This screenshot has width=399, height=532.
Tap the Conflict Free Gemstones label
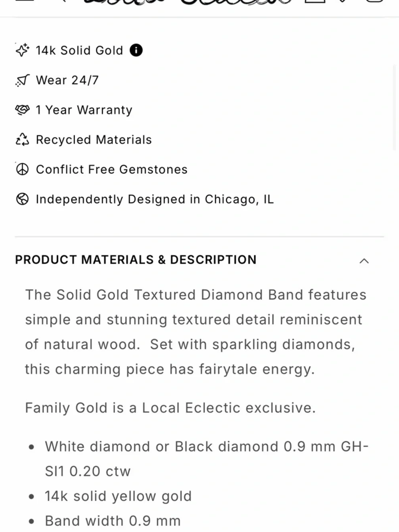coord(112,169)
